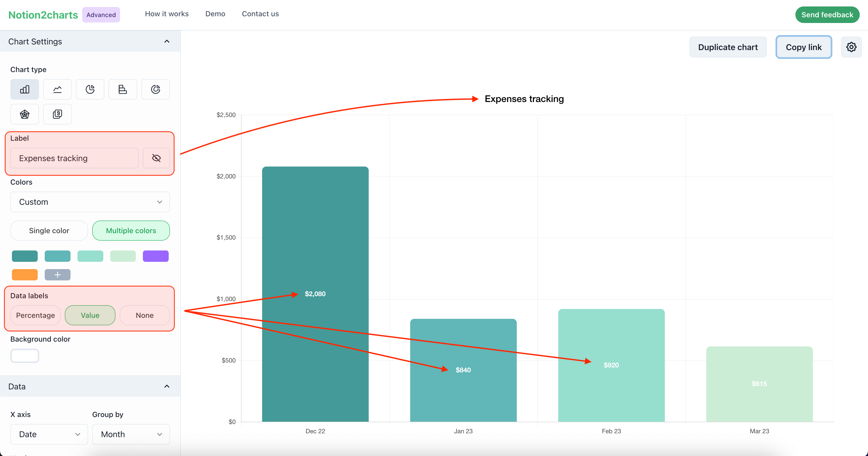The height and width of the screenshot is (456, 868).
Task: Select the pie chart type icon
Action: (90, 89)
